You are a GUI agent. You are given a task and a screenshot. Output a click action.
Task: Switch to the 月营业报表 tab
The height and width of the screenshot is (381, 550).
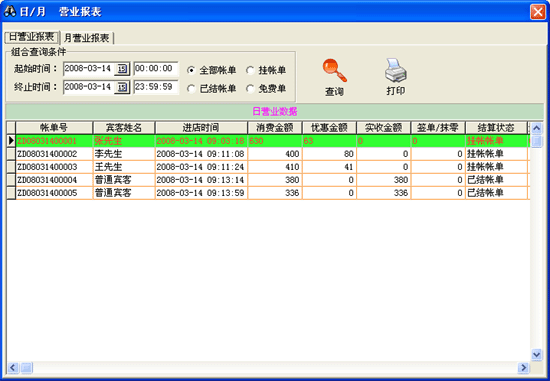point(87,38)
